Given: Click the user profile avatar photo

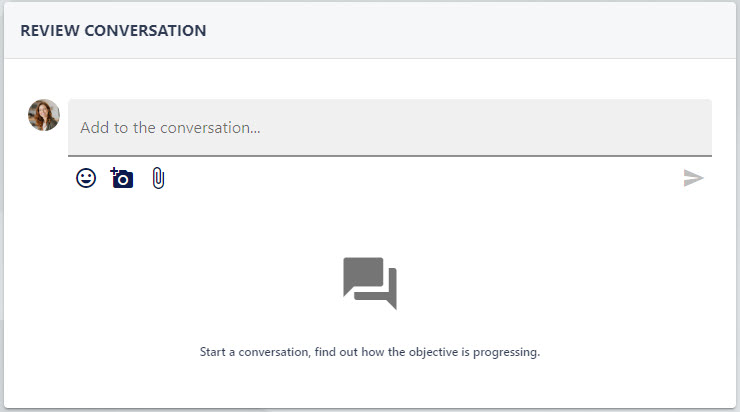Looking at the screenshot, I should pos(44,115).
